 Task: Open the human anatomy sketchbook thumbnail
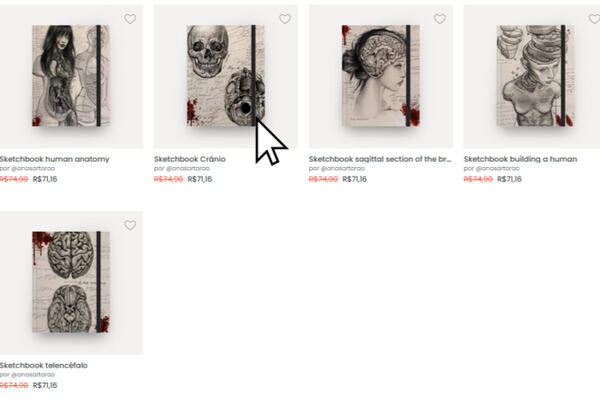(x=71, y=76)
